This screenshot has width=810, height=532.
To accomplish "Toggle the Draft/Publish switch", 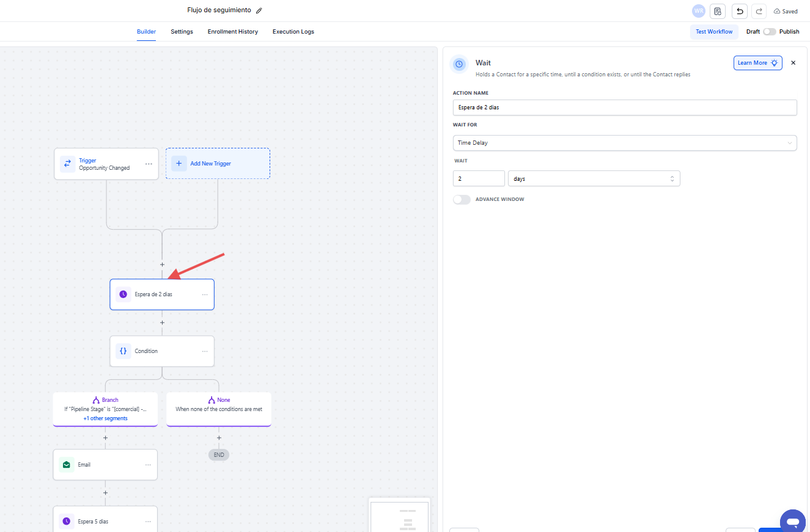I will 769,32.
